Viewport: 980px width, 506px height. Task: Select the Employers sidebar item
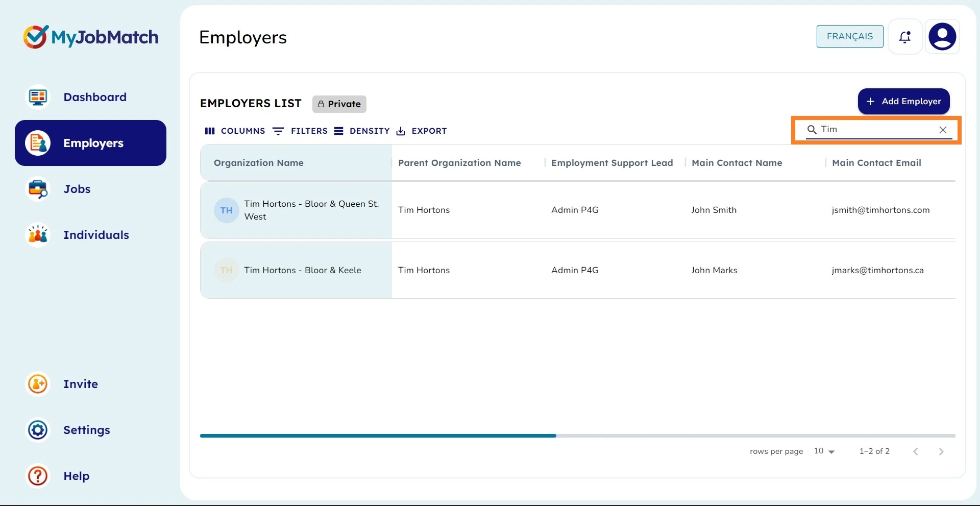tap(90, 143)
